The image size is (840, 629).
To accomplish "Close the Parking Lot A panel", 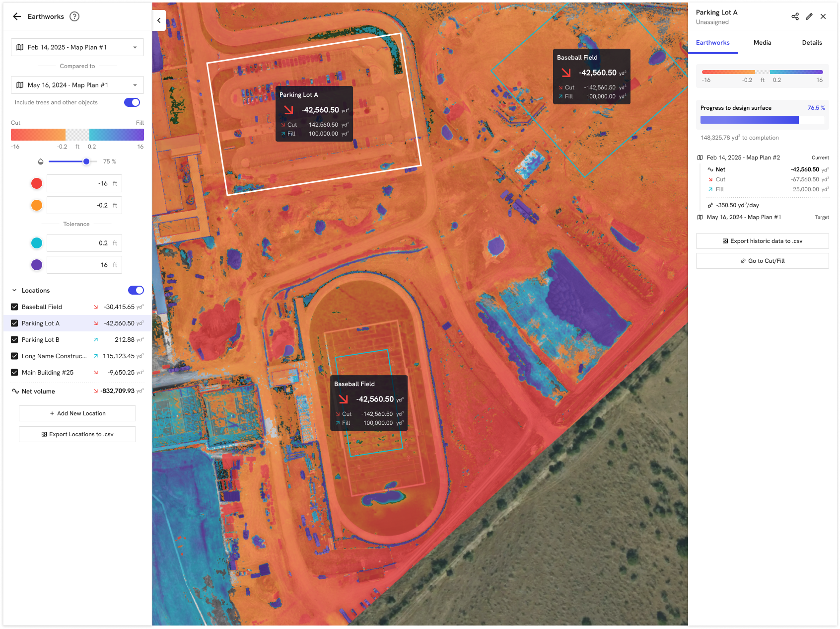I will 823,16.
